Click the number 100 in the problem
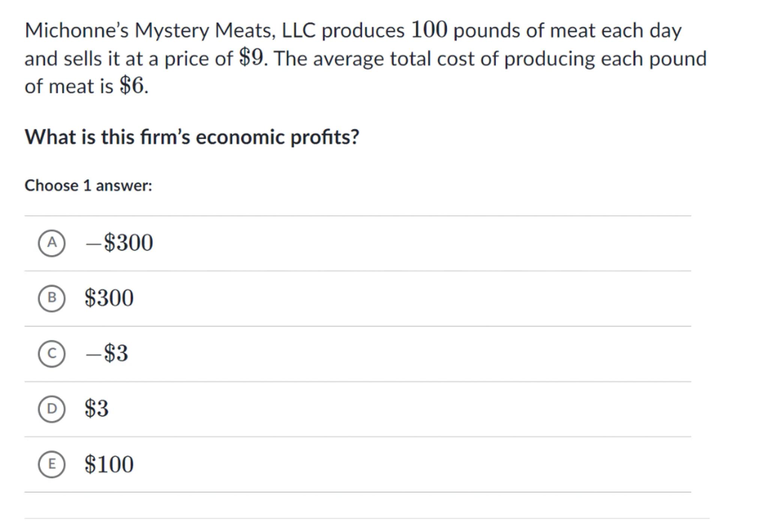 coord(429,30)
